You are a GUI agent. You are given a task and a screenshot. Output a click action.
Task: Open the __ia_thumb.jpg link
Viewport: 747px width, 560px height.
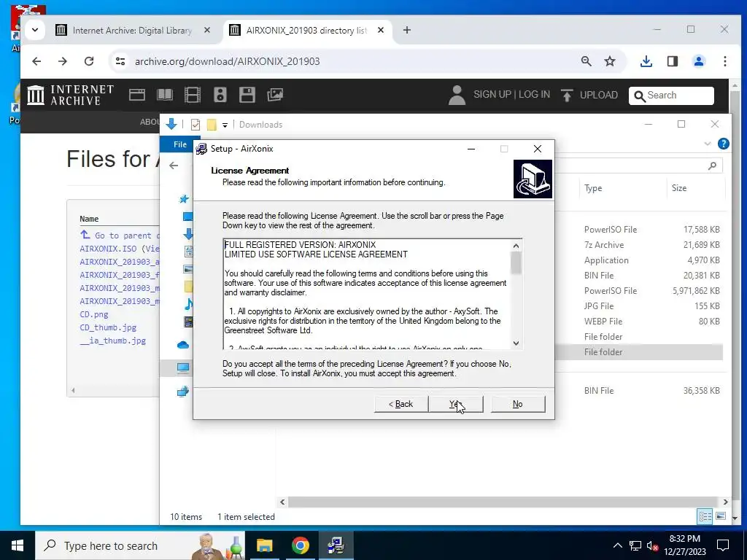[x=113, y=341]
